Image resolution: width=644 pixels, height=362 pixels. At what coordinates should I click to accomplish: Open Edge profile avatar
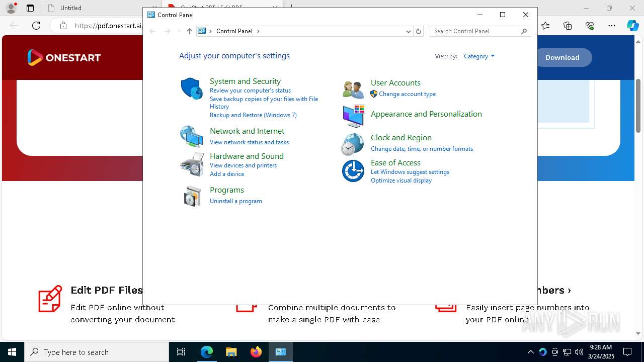[11, 8]
